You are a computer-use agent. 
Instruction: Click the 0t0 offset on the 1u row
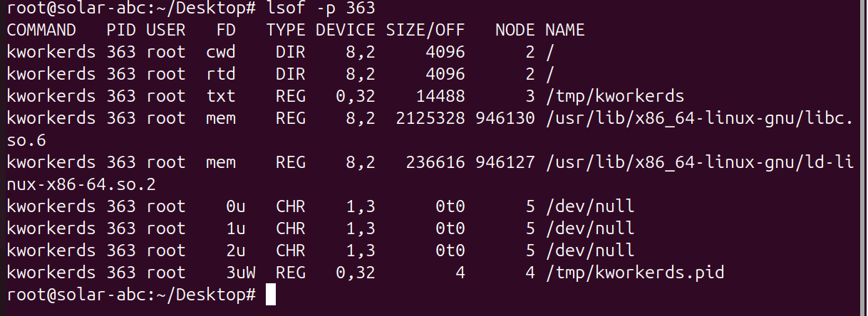(450, 229)
